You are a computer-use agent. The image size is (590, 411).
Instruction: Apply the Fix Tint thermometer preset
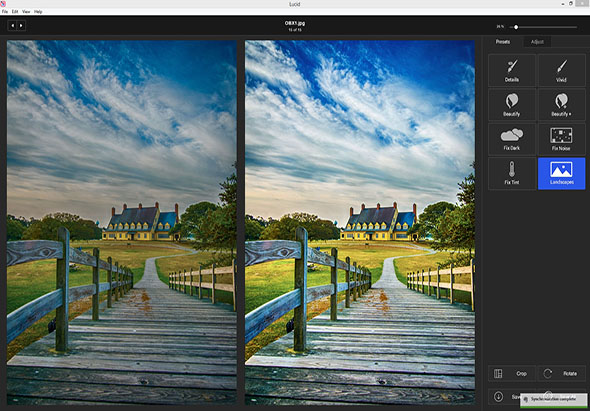pyautogui.click(x=512, y=174)
